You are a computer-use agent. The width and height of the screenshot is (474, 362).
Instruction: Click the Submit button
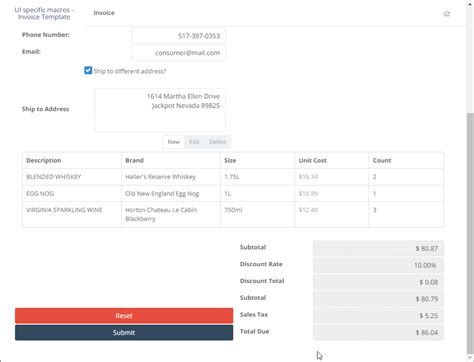(124, 333)
